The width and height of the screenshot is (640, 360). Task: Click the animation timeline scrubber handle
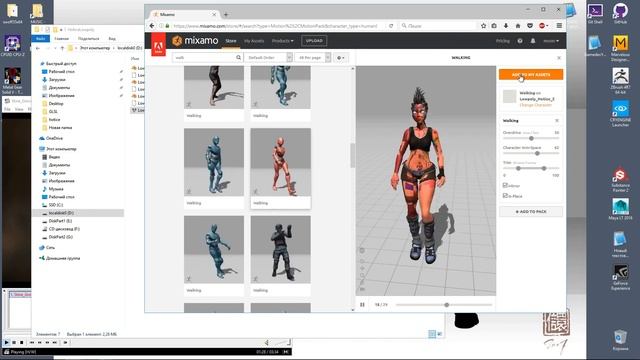click(447, 304)
